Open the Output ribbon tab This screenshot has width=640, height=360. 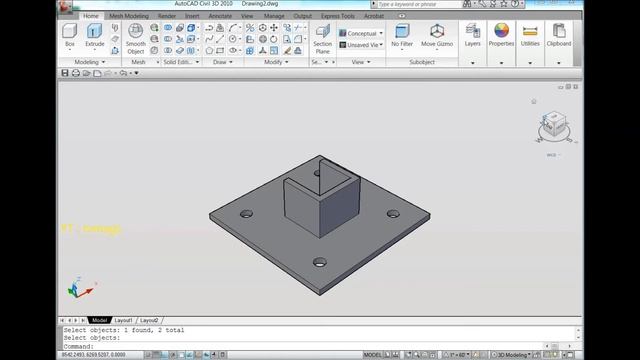[x=302, y=16]
